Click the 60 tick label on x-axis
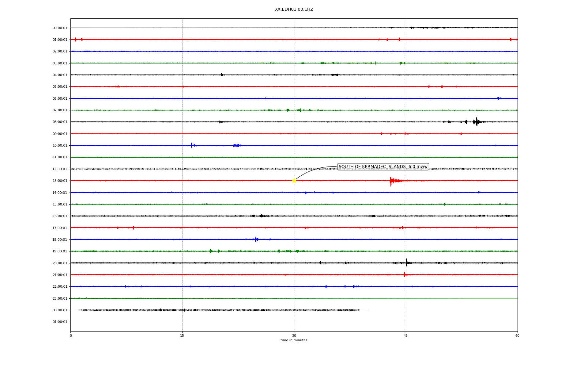Viewport: 588px width, 368px height. click(517, 336)
